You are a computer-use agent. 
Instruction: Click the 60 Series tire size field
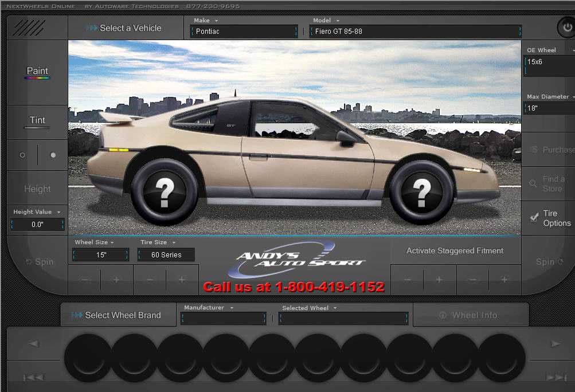click(166, 255)
